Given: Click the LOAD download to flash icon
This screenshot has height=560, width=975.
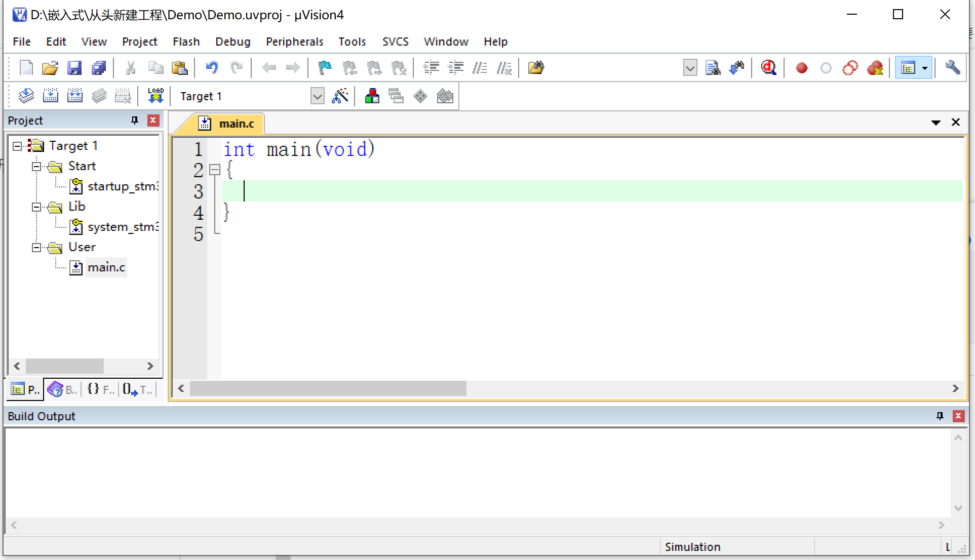Looking at the screenshot, I should coord(155,96).
